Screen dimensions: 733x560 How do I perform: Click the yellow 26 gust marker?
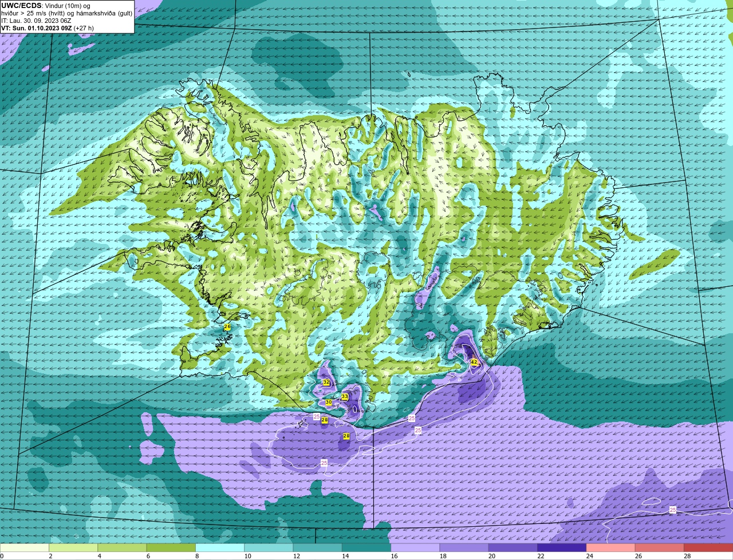(227, 326)
